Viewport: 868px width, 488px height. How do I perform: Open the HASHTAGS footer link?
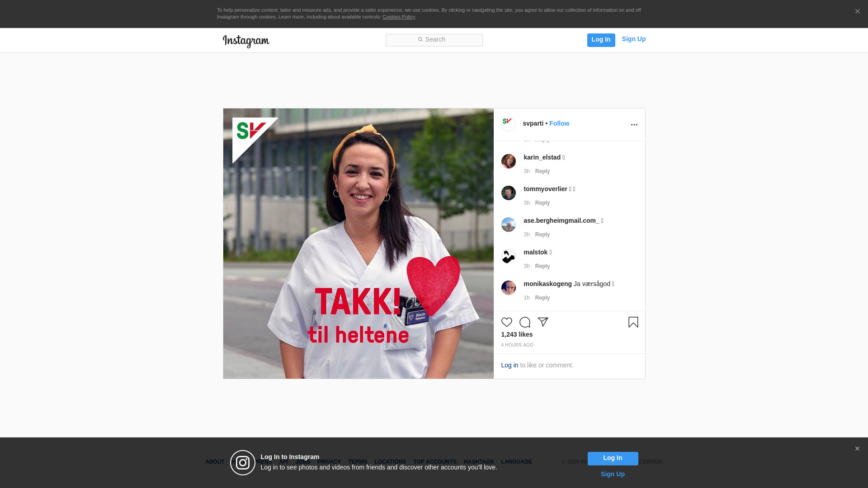click(479, 462)
